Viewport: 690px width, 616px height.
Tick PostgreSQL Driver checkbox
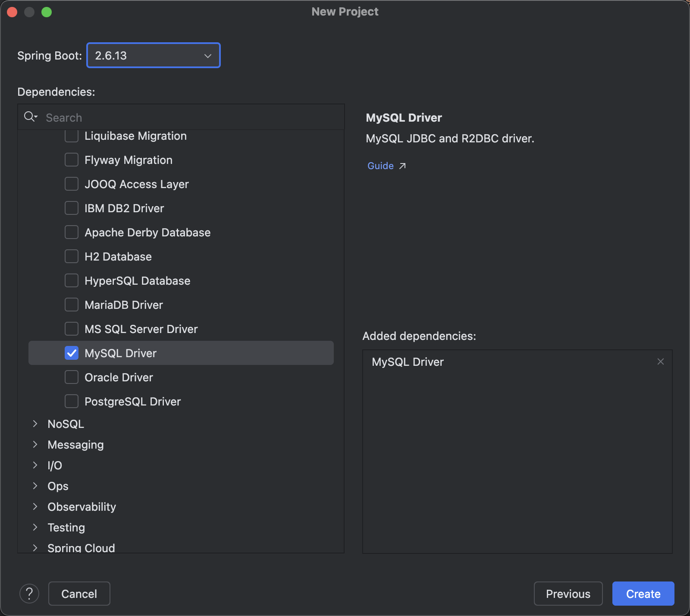point(72,402)
